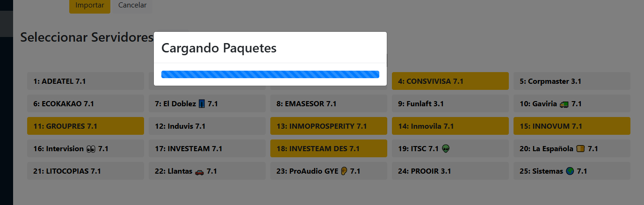Image resolution: width=644 pixels, height=205 pixels.
Task: Pick the ITSC alien server
Action: click(x=450, y=148)
